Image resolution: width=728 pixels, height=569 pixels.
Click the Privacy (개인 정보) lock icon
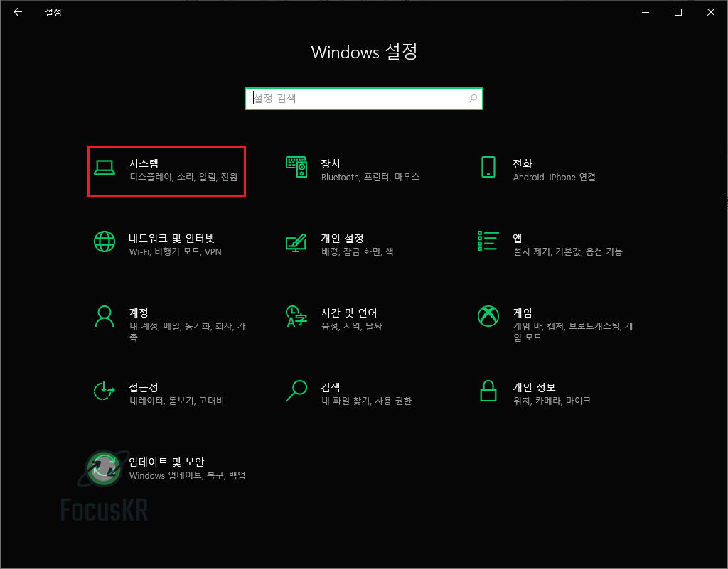488,391
